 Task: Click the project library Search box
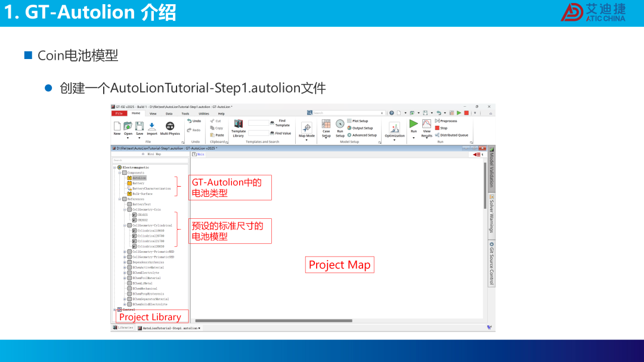coord(150,160)
